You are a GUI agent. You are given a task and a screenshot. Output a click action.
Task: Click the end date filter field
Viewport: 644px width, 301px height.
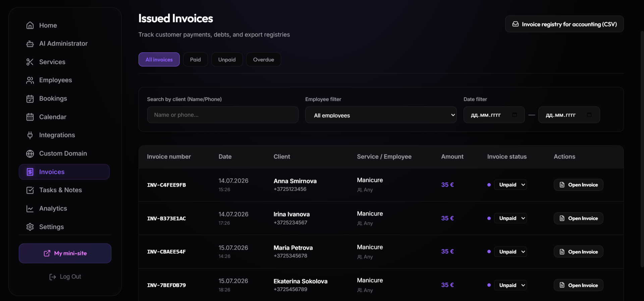(569, 115)
